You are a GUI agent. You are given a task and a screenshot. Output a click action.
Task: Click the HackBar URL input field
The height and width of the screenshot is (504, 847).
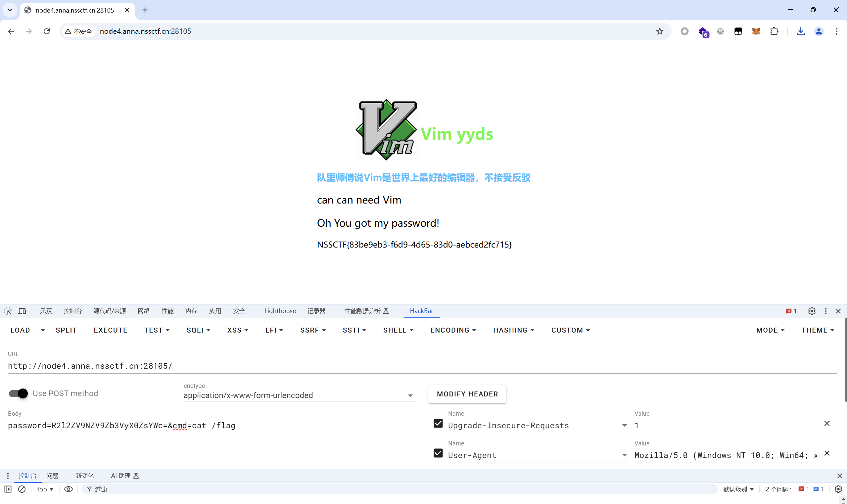pos(422,366)
